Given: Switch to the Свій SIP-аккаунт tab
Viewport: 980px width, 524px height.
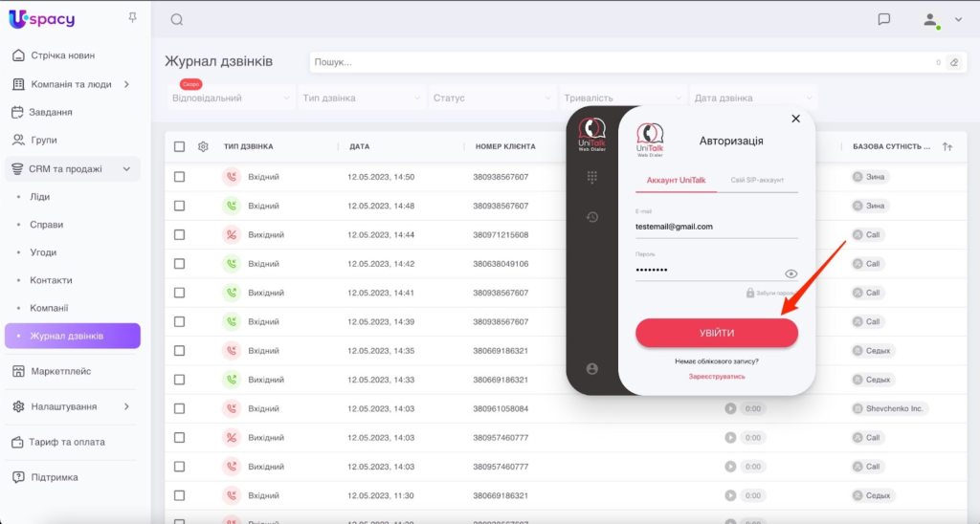Looking at the screenshot, I should coord(757,180).
